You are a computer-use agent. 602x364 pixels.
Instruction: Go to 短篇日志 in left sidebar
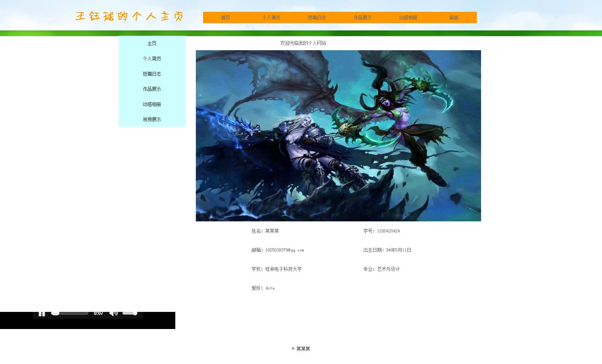tap(152, 74)
